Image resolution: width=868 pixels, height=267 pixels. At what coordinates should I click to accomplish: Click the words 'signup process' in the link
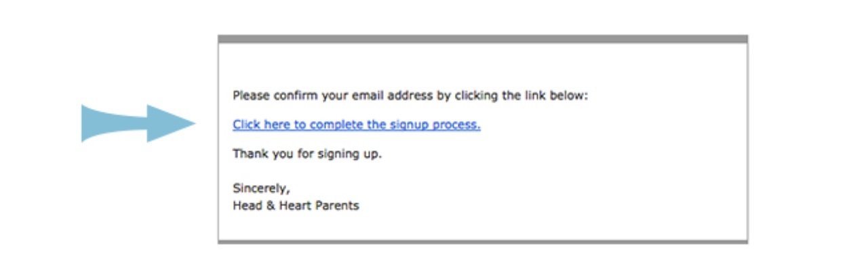pyautogui.click(x=435, y=125)
